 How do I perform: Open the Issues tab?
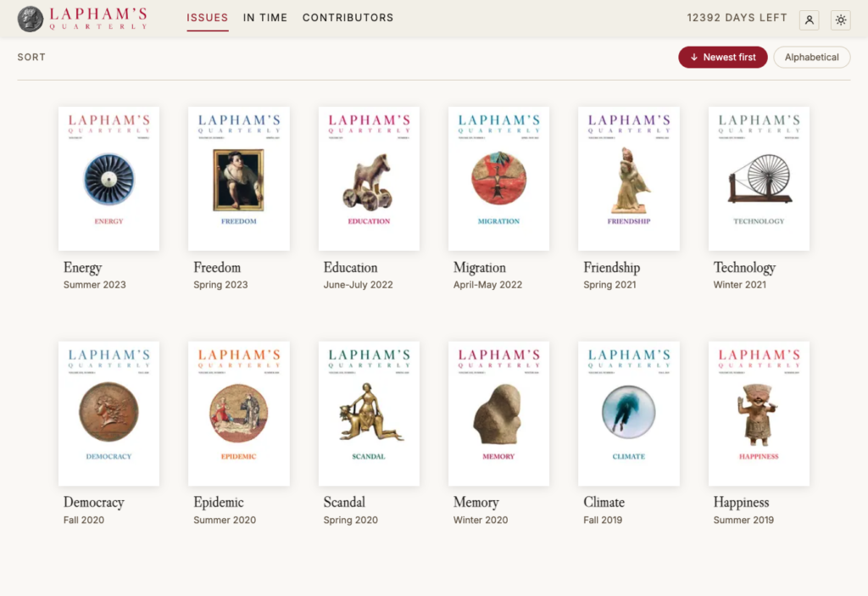[x=207, y=18]
